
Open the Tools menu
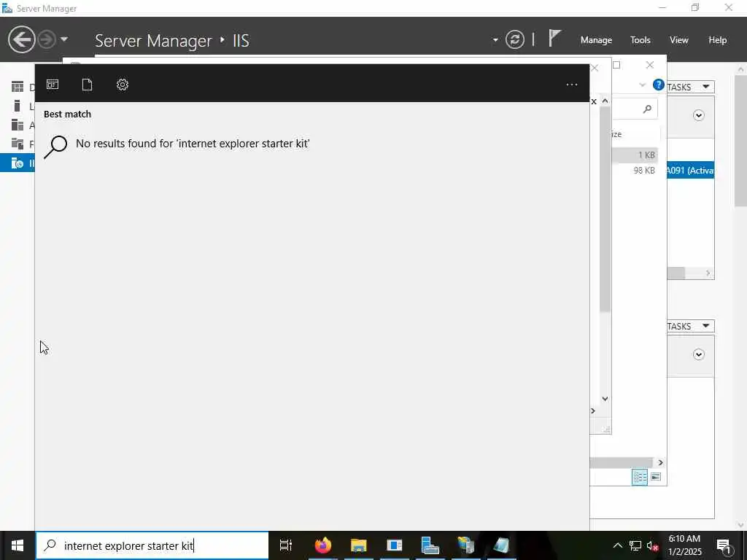(x=640, y=40)
